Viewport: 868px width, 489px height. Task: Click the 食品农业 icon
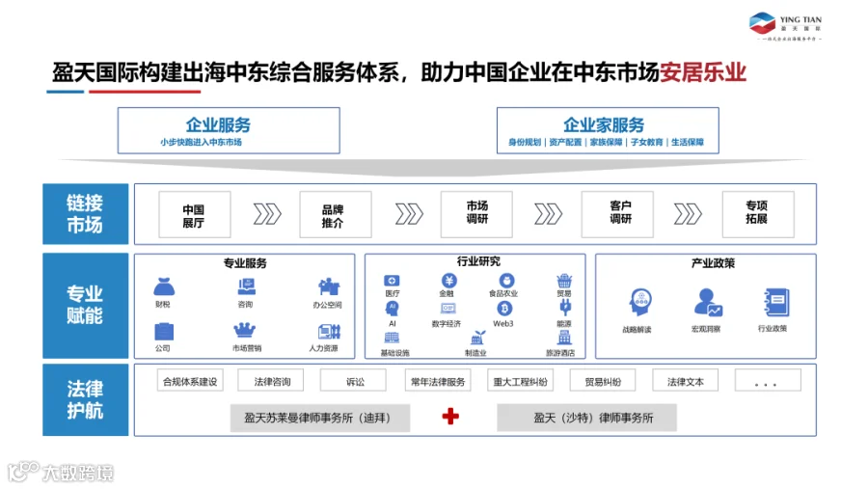506,281
